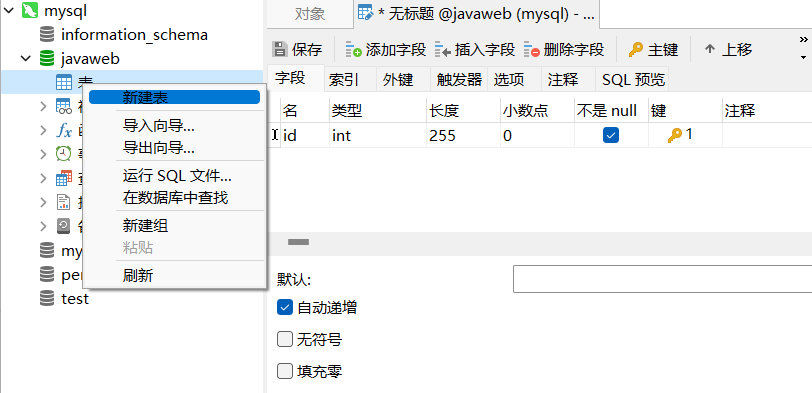This screenshot has height=393, width=812.
Task: Click the 上移 move up arrow
Action: (x=709, y=50)
